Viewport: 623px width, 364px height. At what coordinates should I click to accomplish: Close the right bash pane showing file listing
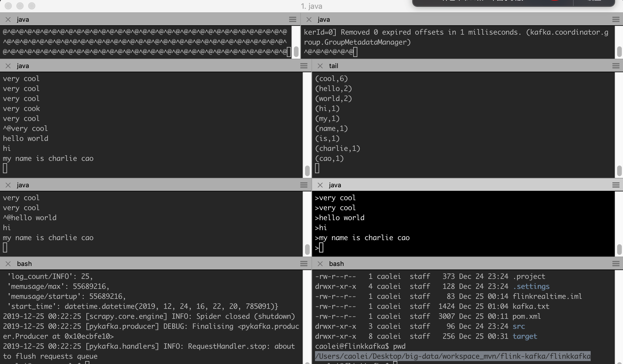tap(320, 264)
